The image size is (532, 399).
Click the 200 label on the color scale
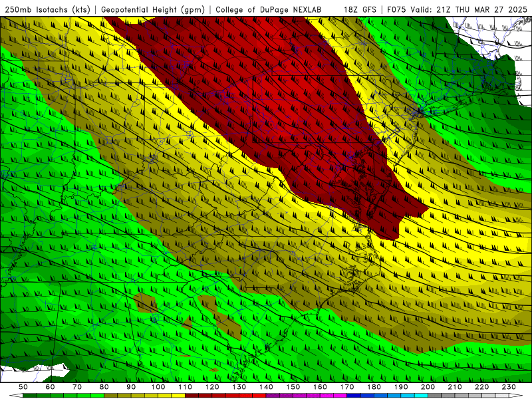click(x=428, y=387)
